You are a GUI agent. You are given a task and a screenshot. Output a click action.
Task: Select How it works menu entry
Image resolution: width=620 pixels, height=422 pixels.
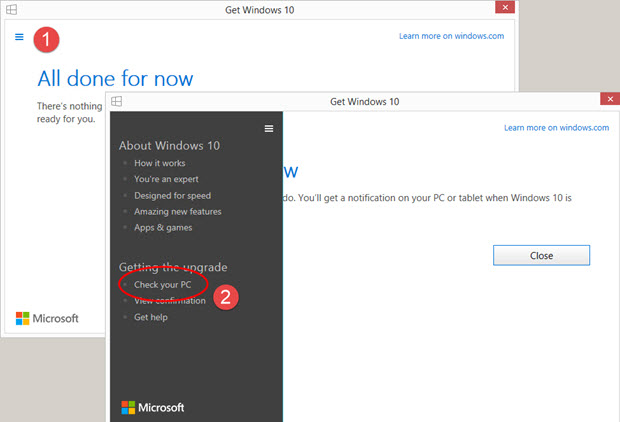click(159, 163)
